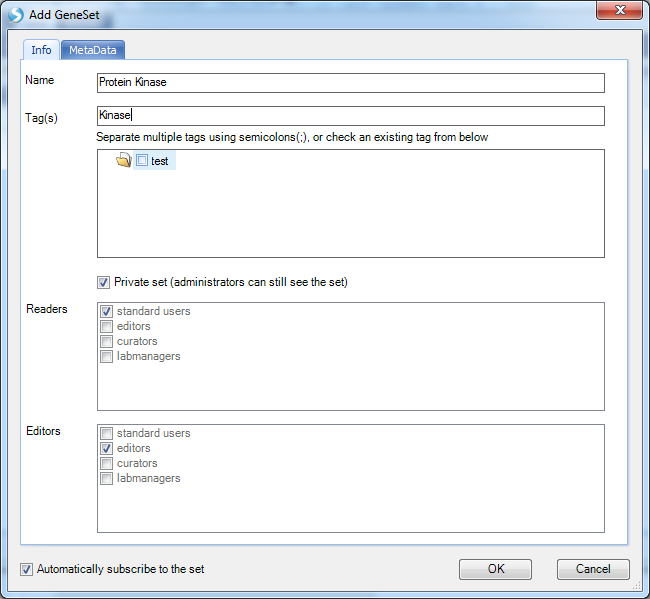Check the test tag checkbox
650x599 pixels.
click(142, 160)
